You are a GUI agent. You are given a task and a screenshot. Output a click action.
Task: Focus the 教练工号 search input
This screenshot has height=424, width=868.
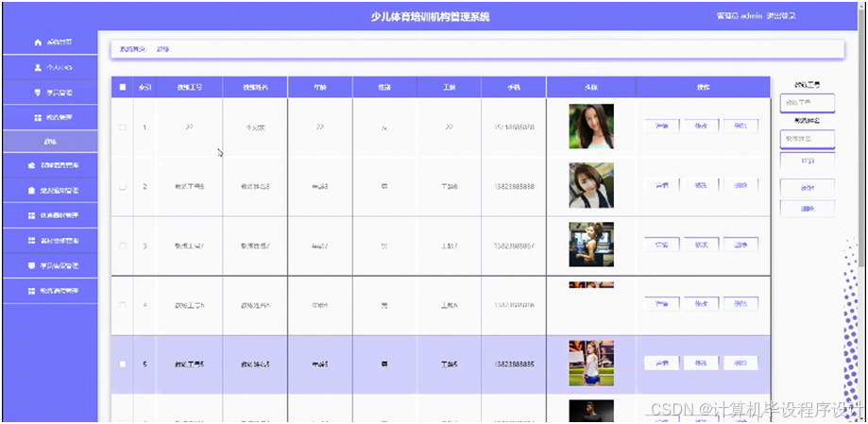point(808,103)
